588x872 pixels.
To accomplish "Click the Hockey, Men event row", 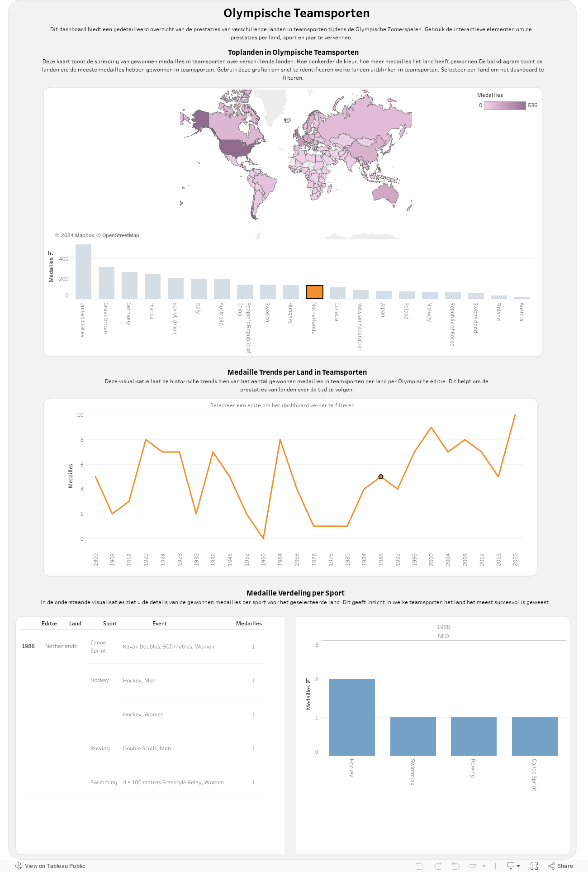I will click(x=139, y=681).
